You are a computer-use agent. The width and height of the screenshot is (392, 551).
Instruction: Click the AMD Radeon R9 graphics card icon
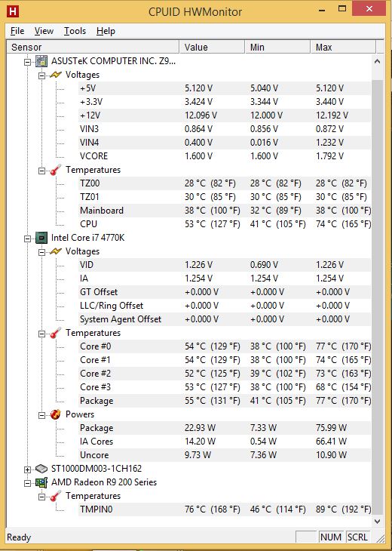[x=41, y=482]
